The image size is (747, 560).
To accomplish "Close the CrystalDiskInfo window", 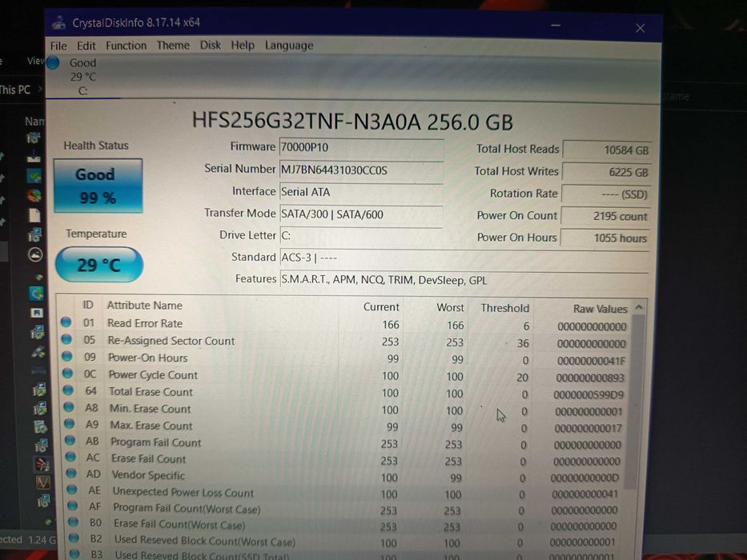I will point(640,28).
